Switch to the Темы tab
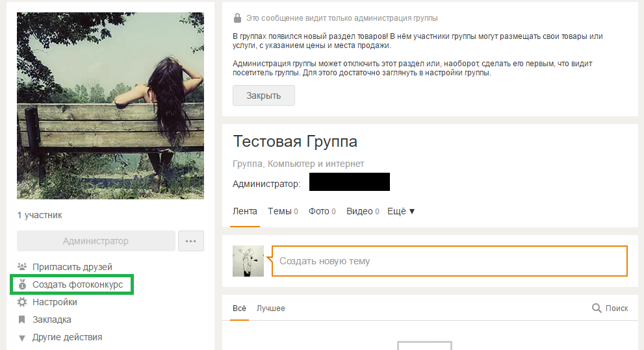This screenshot has width=644, height=350. 279,211
